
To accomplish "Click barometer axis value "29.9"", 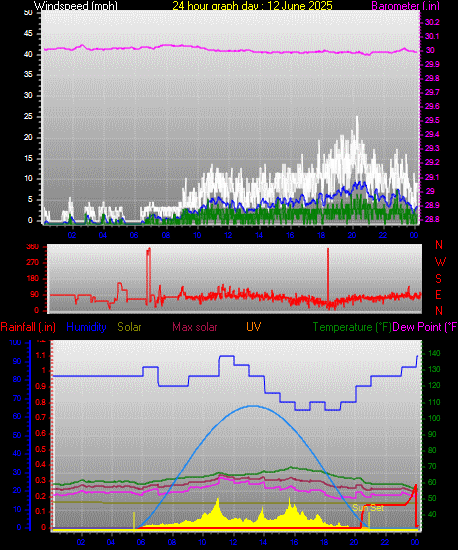I will pos(432,65).
